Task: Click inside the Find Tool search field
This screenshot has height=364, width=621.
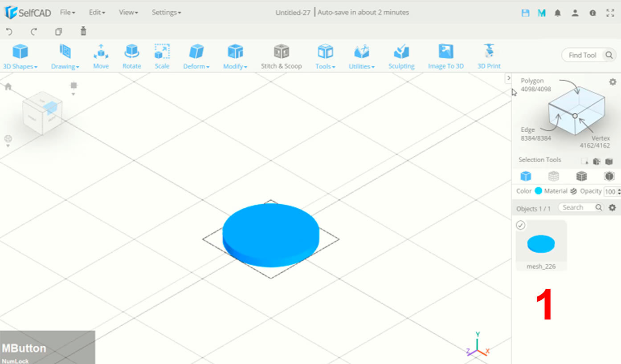Action: click(x=582, y=55)
